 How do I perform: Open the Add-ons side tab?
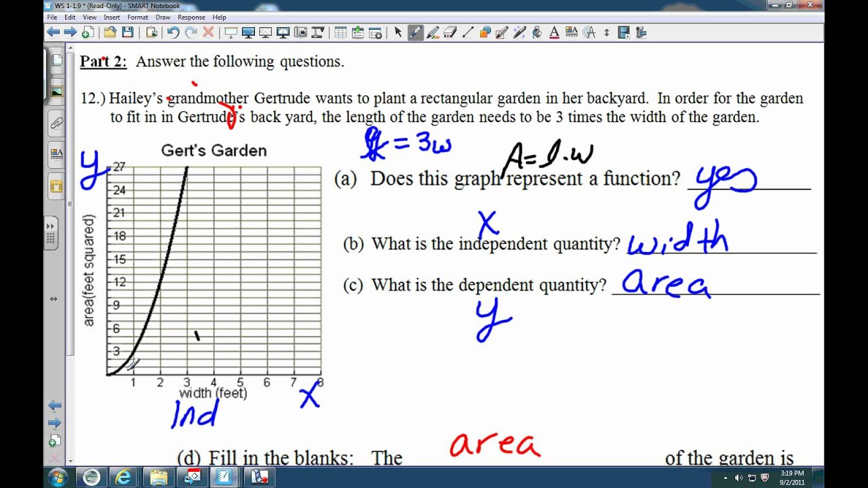pos(56,185)
